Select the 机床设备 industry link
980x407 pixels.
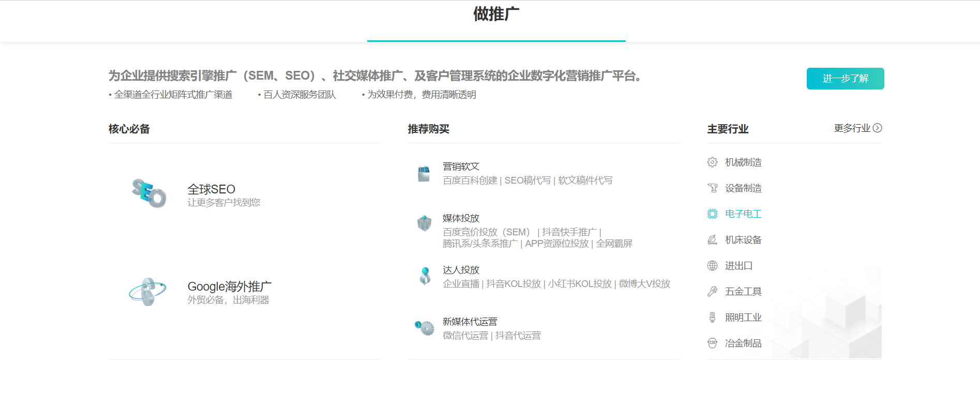[743, 240]
